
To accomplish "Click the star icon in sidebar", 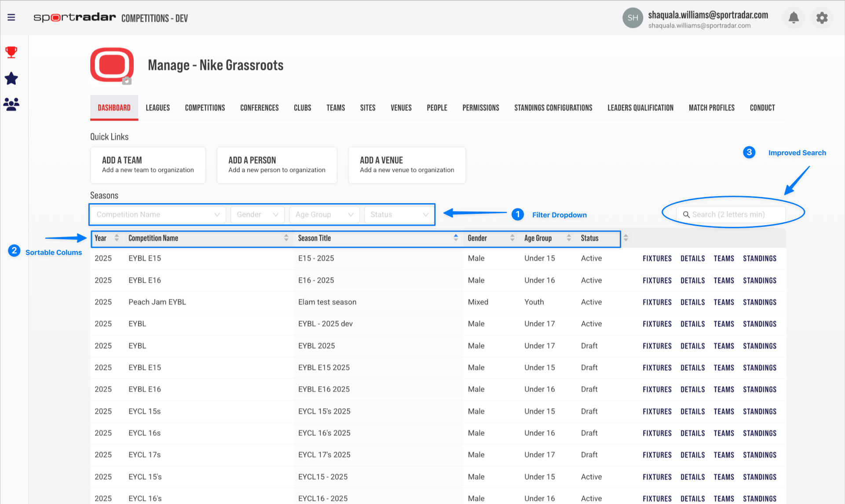I will [11, 79].
